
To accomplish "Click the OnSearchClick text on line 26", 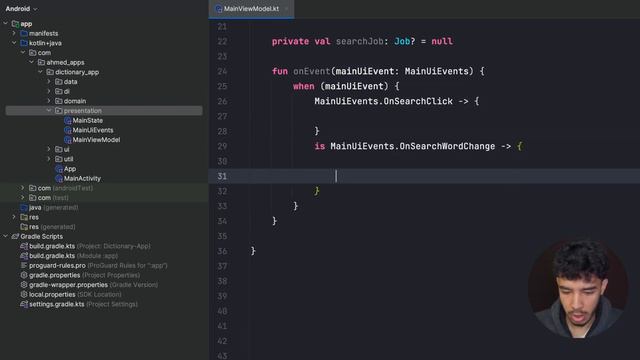I will click(418, 101).
